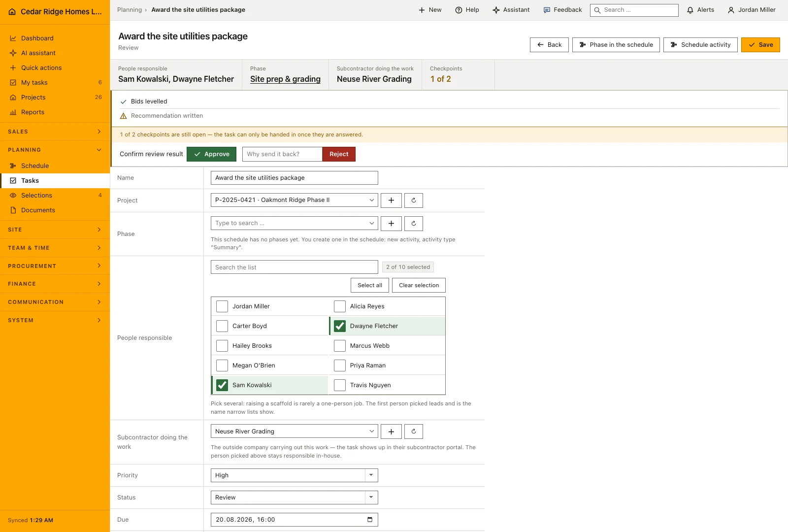The height and width of the screenshot is (532, 788).
Task: Click the green Approve button
Action: (211, 154)
